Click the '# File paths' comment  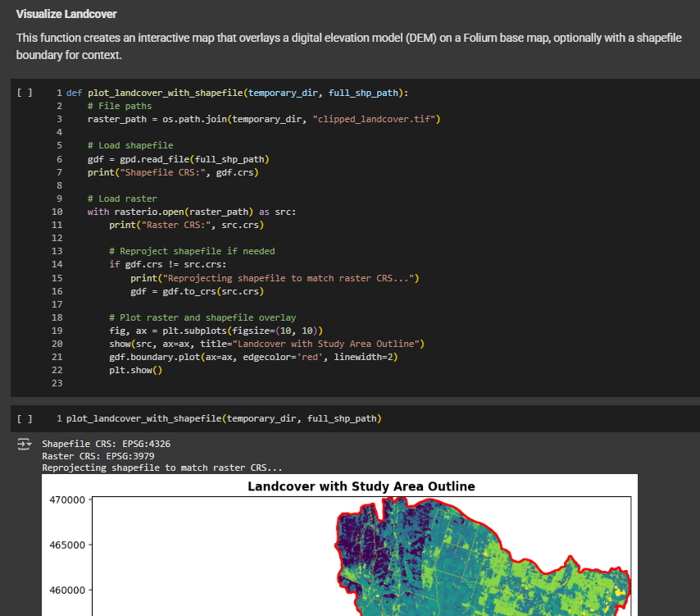click(120, 107)
